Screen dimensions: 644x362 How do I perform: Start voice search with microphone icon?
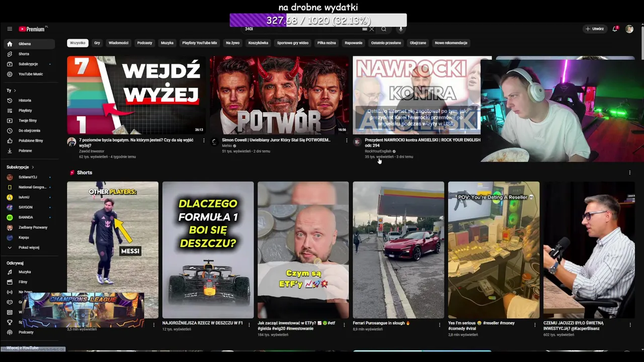[x=401, y=29]
